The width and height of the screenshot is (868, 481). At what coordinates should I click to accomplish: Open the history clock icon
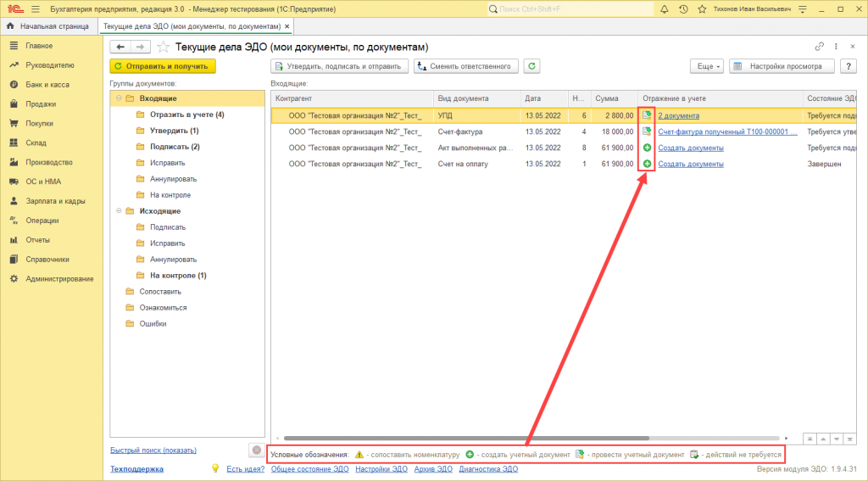(683, 8)
